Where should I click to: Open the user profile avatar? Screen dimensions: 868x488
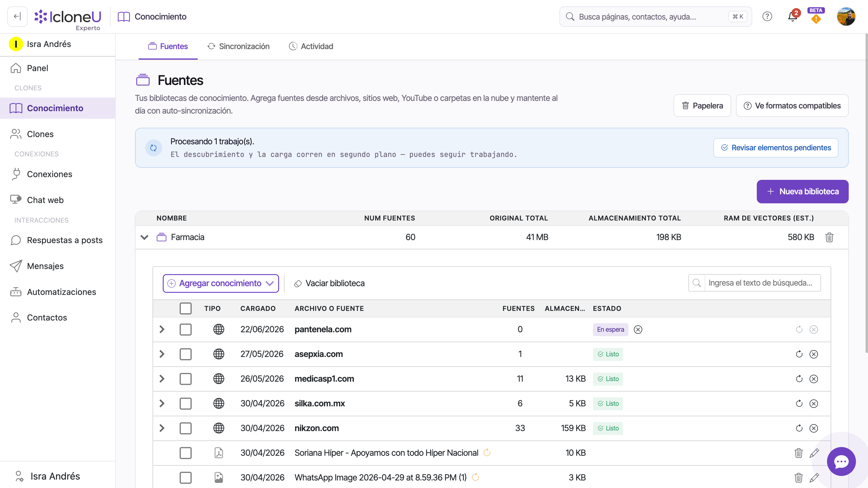[x=846, y=17]
